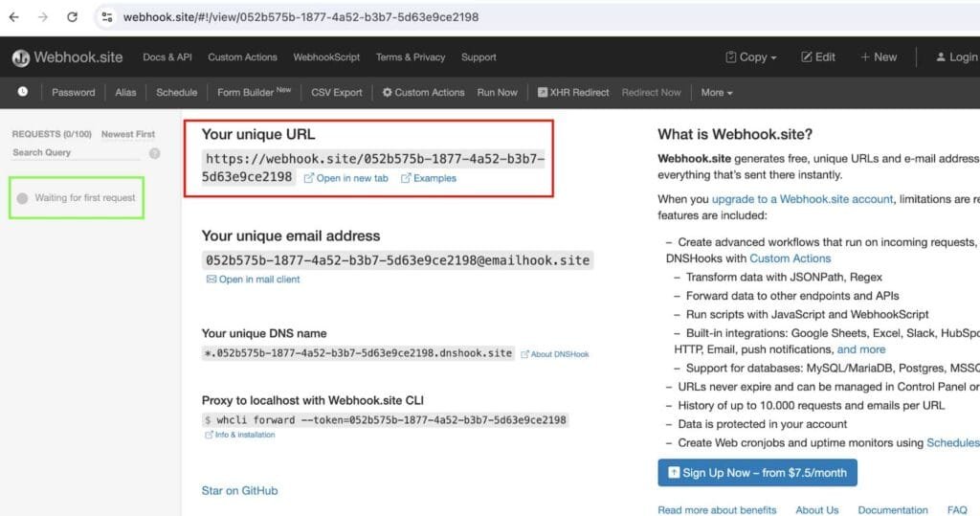Click CSV Export
This screenshot has height=516, width=980.
pyautogui.click(x=336, y=93)
